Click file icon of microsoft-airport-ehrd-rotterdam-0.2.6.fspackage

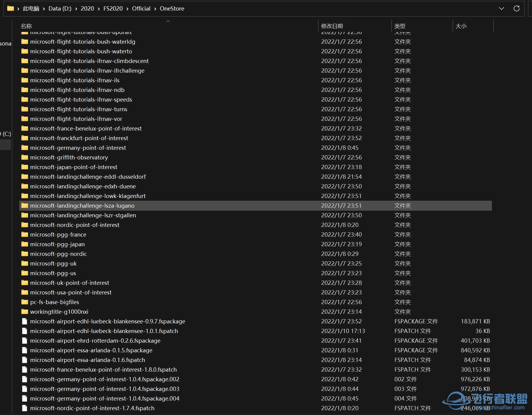pyautogui.click(x=25, y=341)
